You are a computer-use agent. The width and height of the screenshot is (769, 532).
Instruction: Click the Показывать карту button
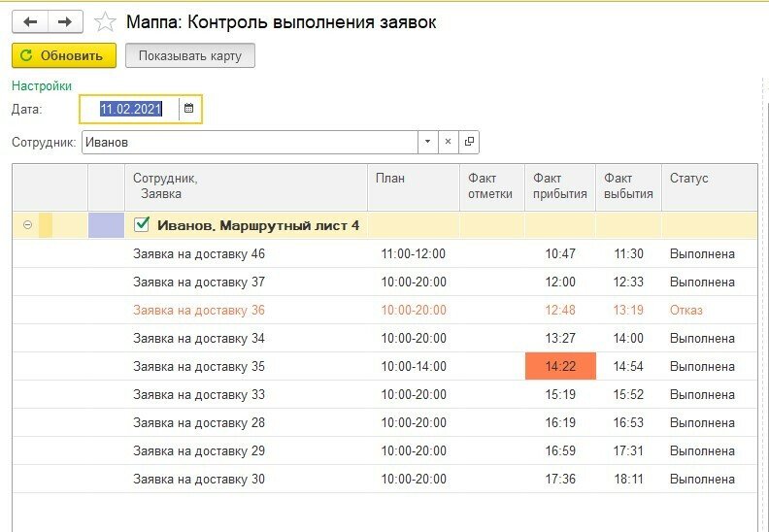[x=190, y=55]
